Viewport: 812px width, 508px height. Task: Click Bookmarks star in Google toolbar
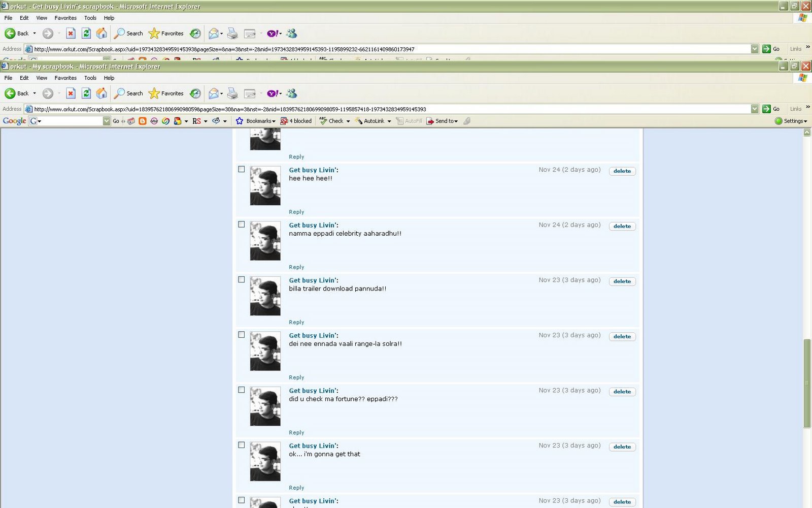pos(240,121)
